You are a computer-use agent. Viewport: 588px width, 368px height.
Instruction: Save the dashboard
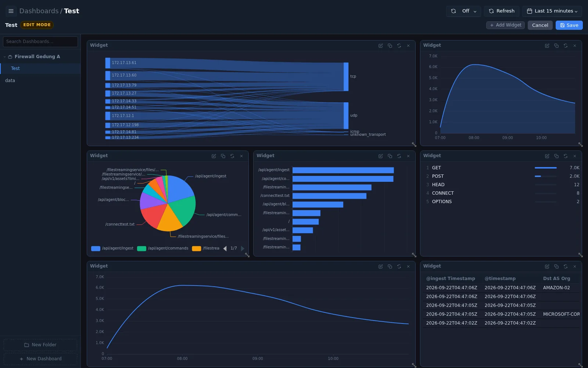point(569,25)
